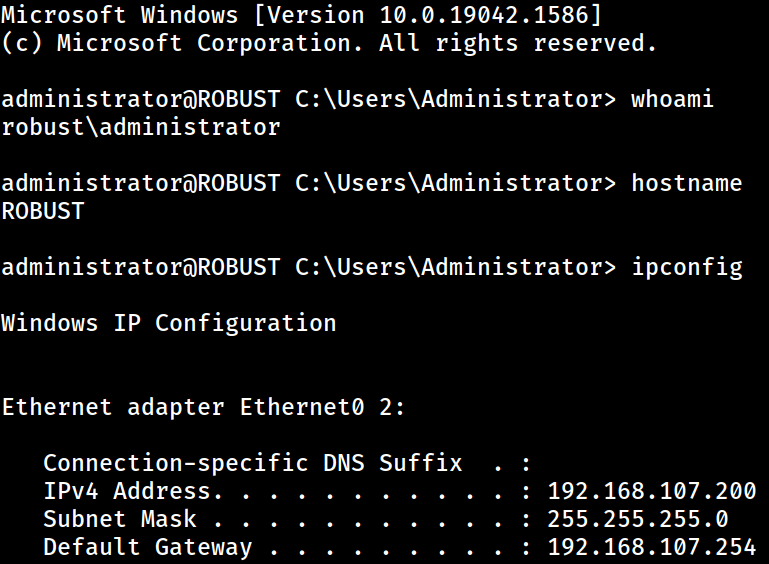
Task: Click the Windows IP Configuration heading
Action: click(x=169, y=323)
